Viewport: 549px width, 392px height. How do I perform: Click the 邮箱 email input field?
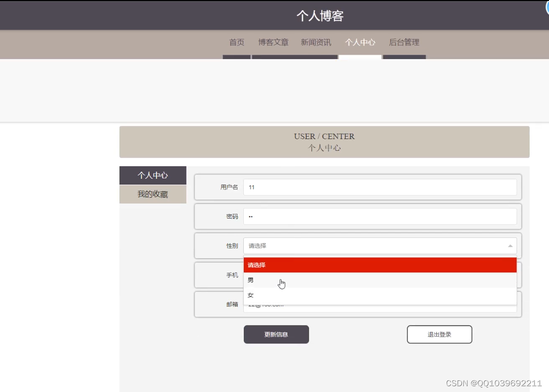[380, 307]
